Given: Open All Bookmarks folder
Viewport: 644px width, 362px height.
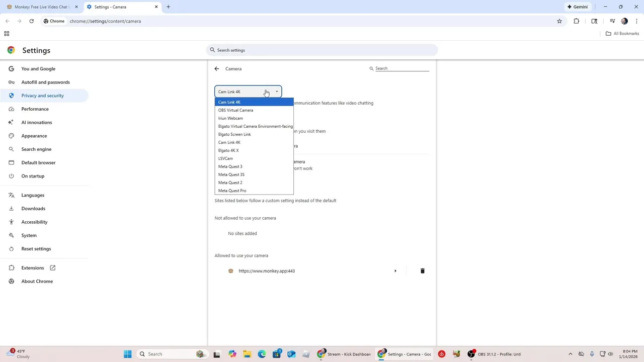Looking at the screenshot, I should point(622,34).
